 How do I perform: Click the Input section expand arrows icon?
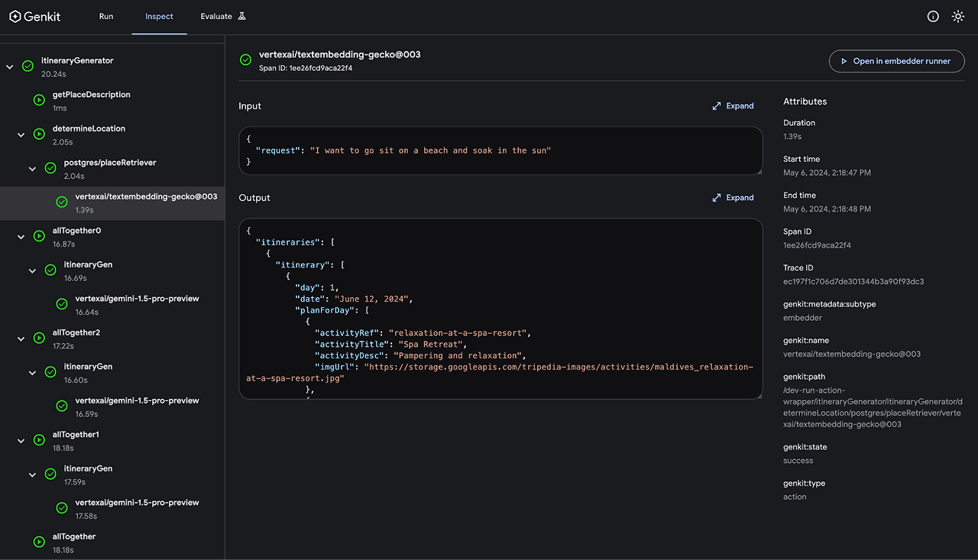pyautogui.click(x=717, y=106)
